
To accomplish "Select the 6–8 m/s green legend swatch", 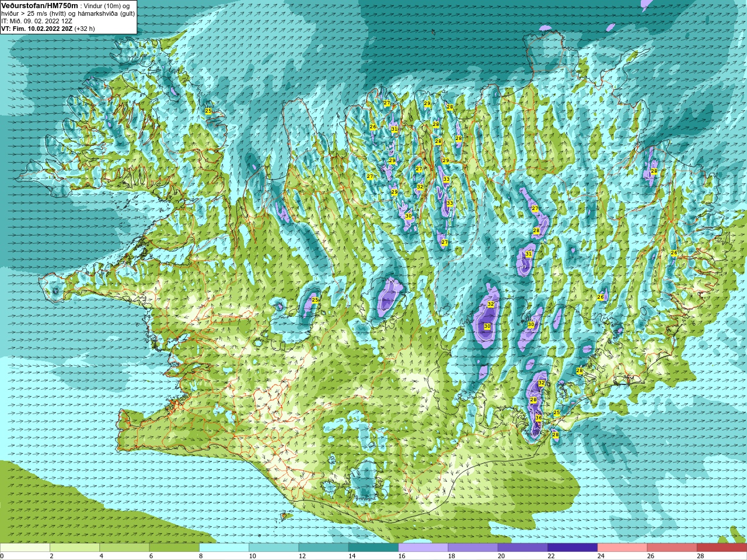I will (x=174, y=548).
